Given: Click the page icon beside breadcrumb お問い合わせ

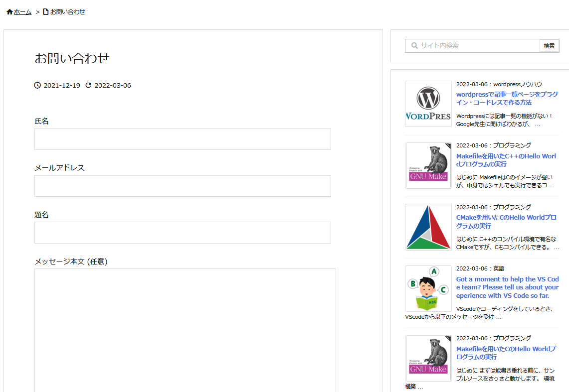Looking at the screenshot, I should point(46,12).
